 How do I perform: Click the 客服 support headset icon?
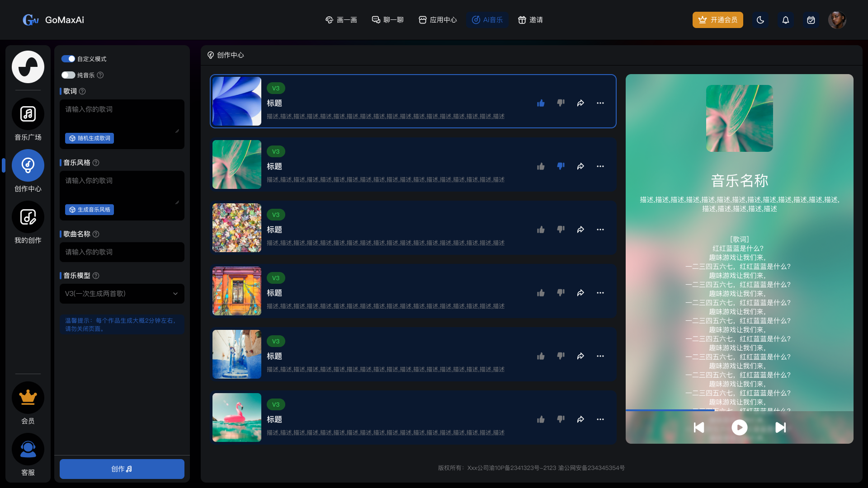[28, 449]
